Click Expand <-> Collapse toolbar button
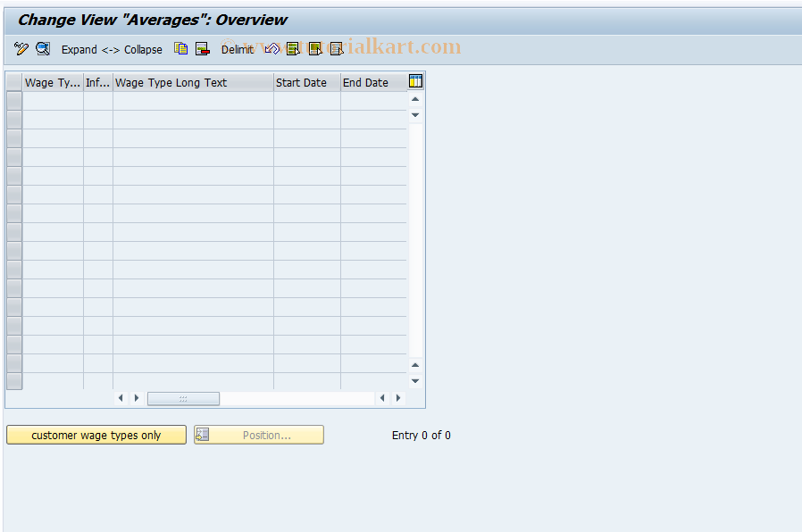This screenshot has height=532, width=802. 112,50
